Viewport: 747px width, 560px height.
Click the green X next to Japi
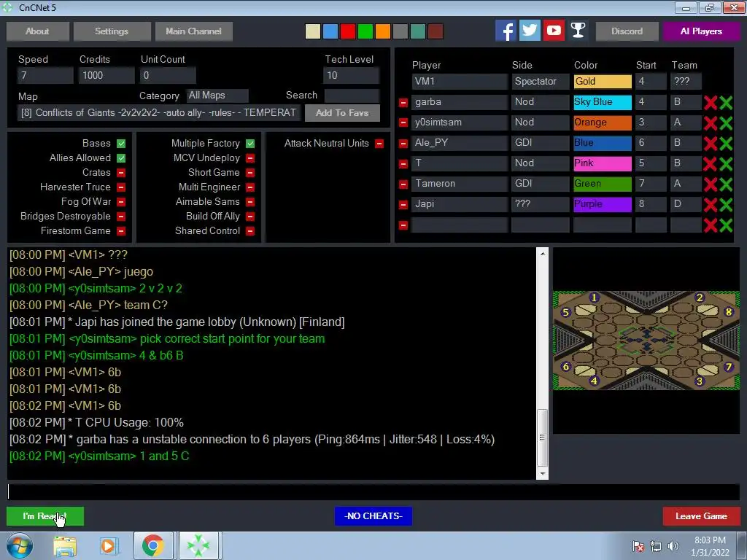(726, 205)
